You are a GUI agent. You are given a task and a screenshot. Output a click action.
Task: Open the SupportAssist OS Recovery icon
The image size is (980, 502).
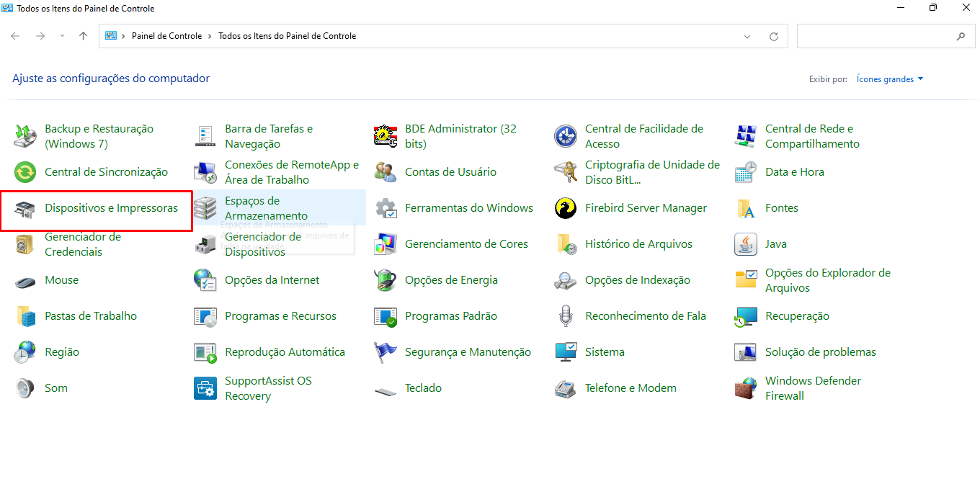click(x=205, y=388)
